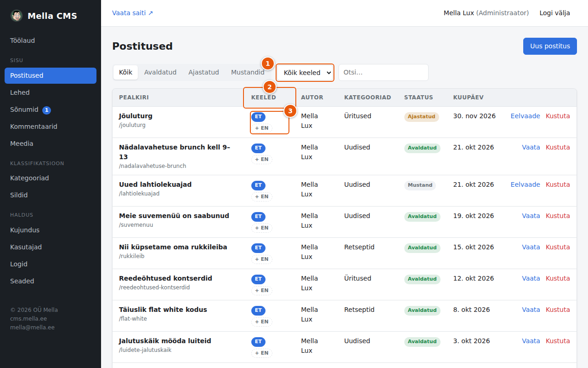
Task: Open the Vaata saiti link
Action: coord(133,13)
